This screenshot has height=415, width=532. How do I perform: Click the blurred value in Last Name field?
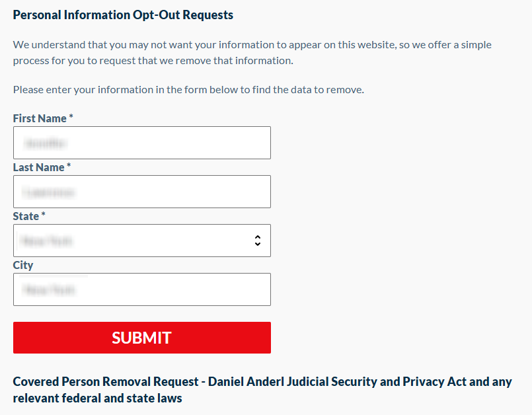point(49,192)
